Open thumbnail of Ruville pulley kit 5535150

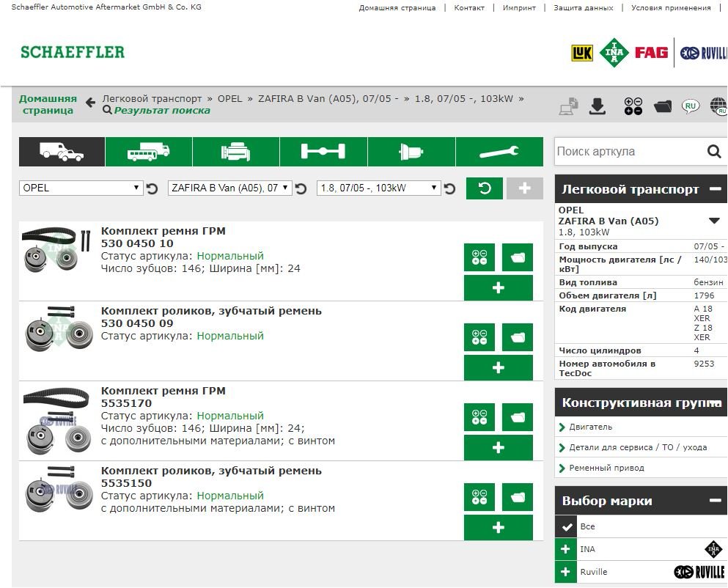(x=59, y=488)
